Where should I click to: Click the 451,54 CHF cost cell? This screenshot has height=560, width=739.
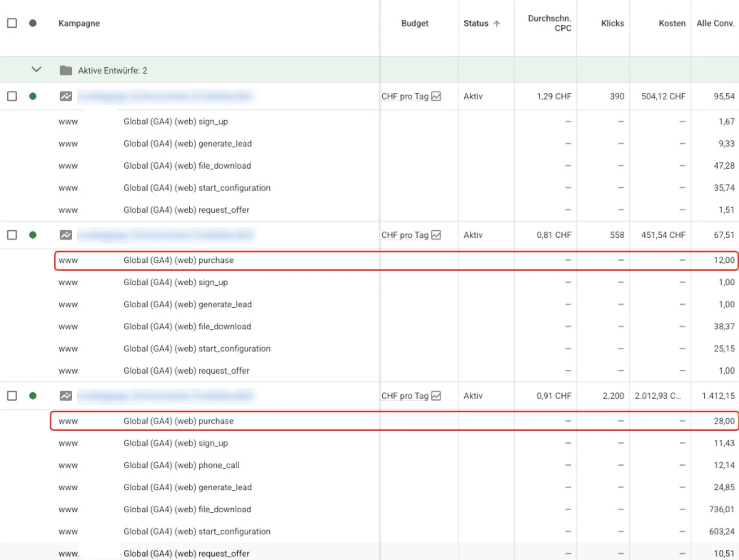pyautogui.click(x=663, y=235)
